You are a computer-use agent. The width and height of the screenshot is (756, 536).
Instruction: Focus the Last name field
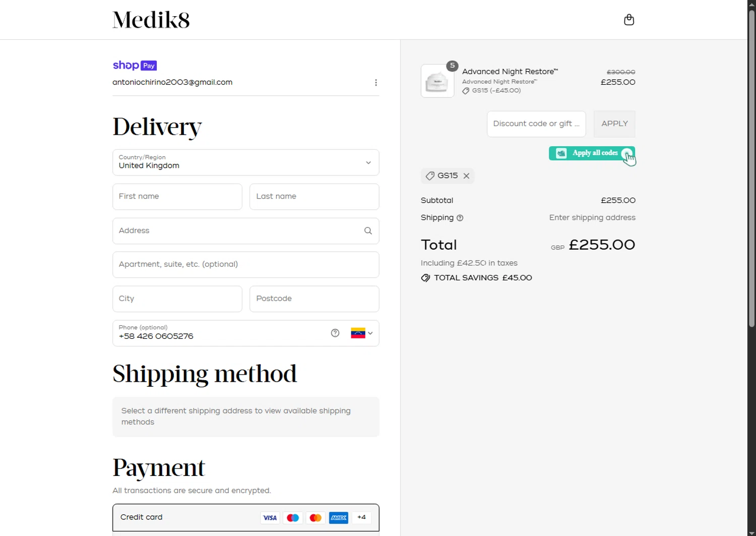click(314, 197)
